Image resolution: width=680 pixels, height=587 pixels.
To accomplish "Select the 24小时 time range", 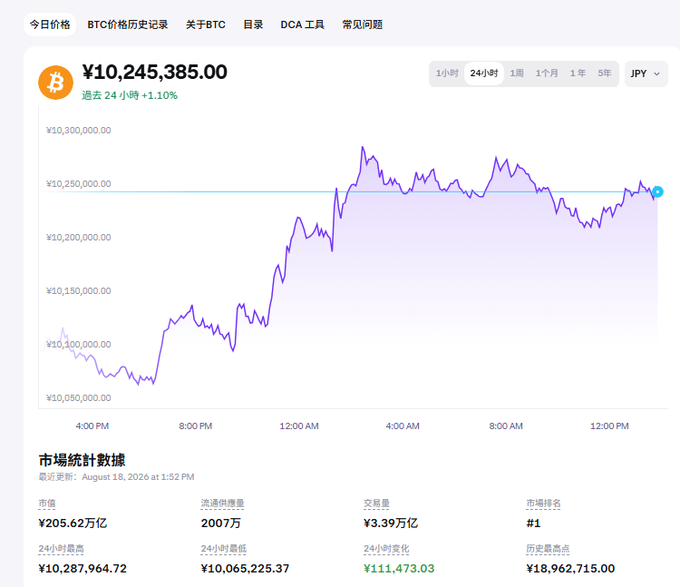I will [484, 73].
